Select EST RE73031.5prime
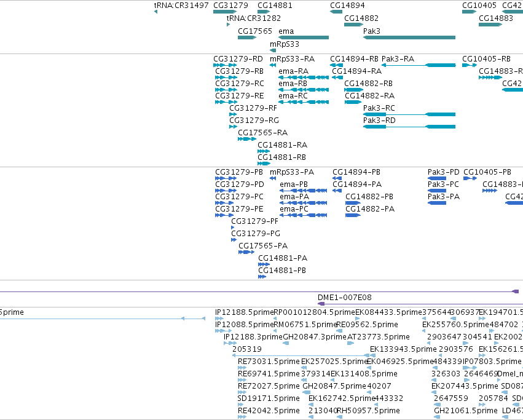The height and width of the screenshot is (420, 523). pyautogui.click(x=242, y=368)
